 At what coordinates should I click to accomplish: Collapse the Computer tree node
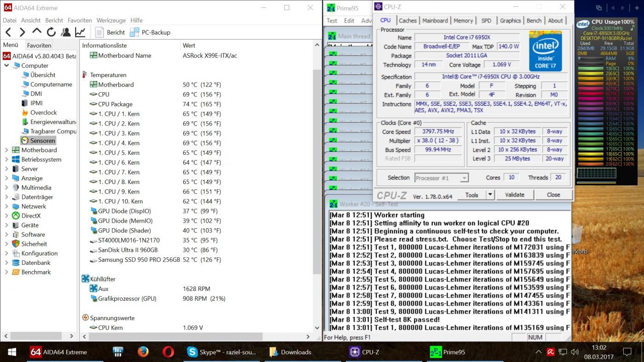tap(6, 65)
